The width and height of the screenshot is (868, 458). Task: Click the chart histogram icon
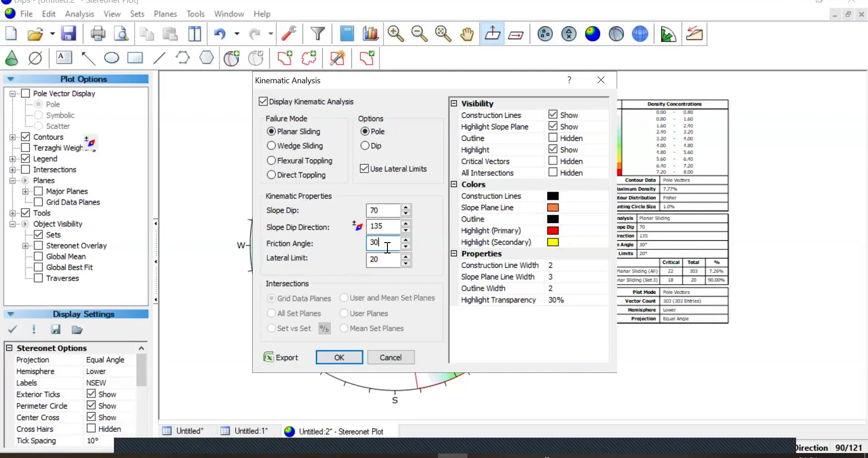point(371,34)
